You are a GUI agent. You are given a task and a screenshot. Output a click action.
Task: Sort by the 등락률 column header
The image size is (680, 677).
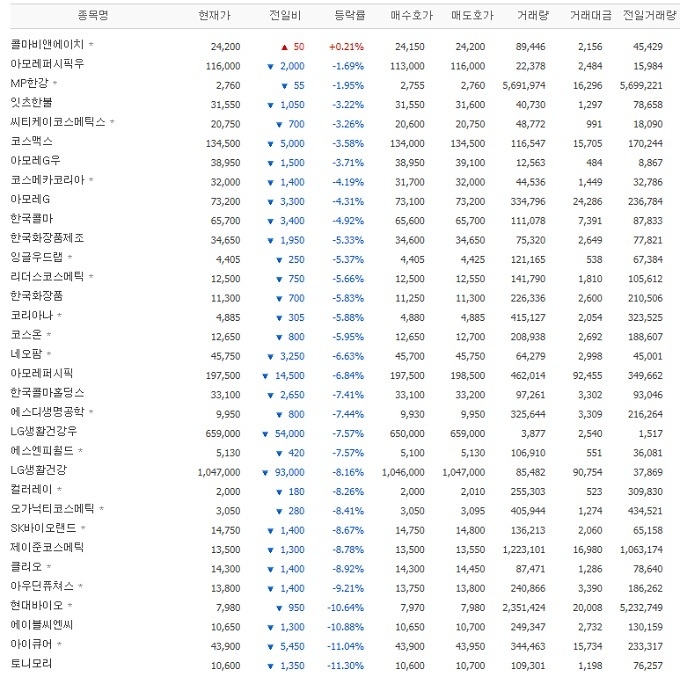point(350,16)
